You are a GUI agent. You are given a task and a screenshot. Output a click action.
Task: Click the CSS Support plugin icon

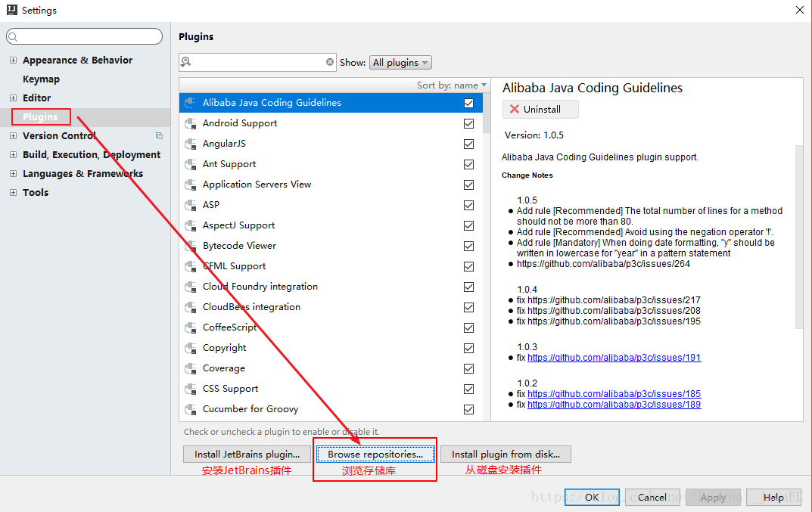[191, 389]
